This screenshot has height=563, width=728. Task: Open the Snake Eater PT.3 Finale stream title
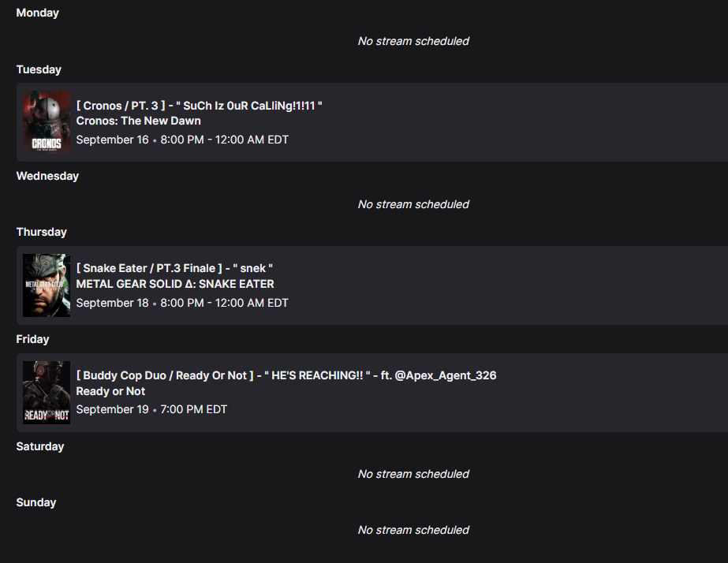[x=174, y=269]
